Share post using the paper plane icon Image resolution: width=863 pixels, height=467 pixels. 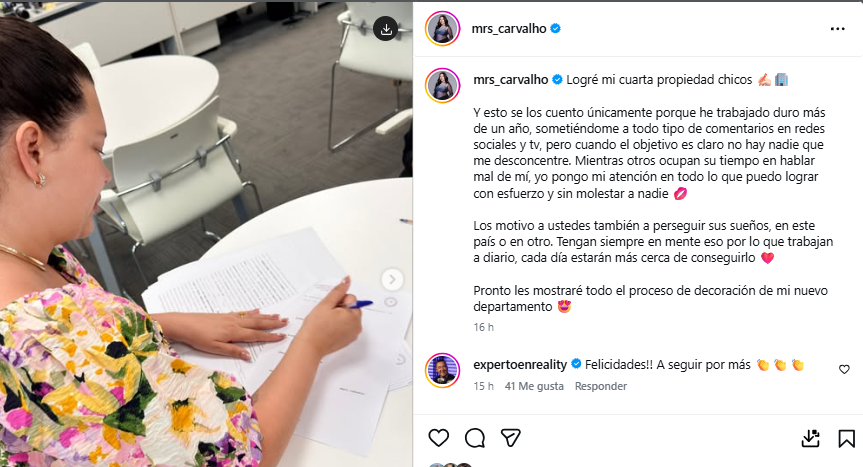pyautogui.click(x=511, y=438)
